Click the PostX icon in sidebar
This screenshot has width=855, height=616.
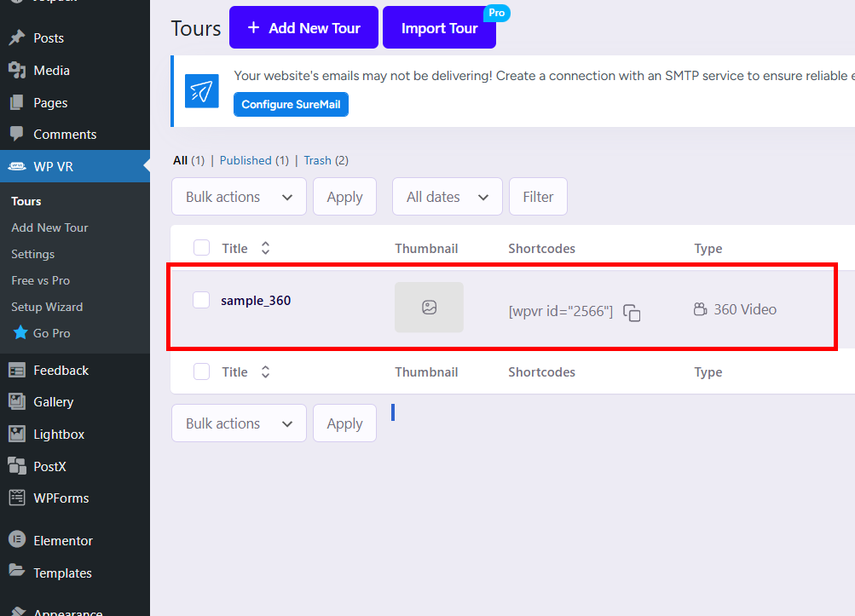pyautogui.click(x=17, y=466)
